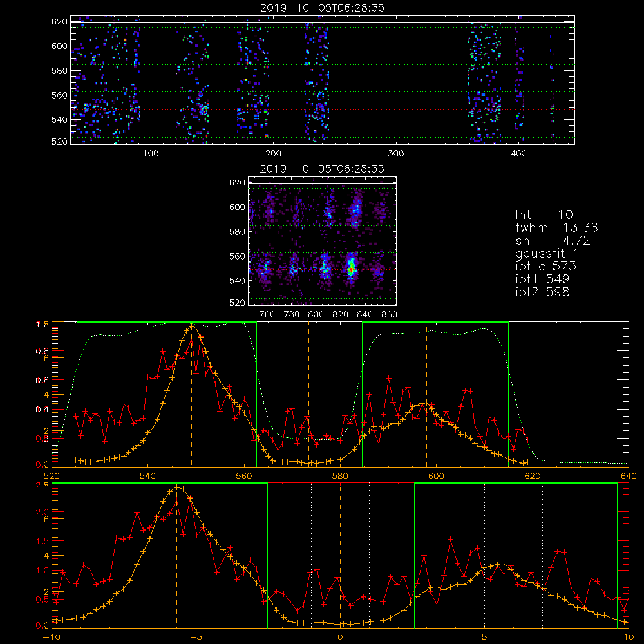Image resolution: width=644 pixels, height=644 pixels.
Task: Click x-axis label 840 on middle image
Action: coord(365,315)
